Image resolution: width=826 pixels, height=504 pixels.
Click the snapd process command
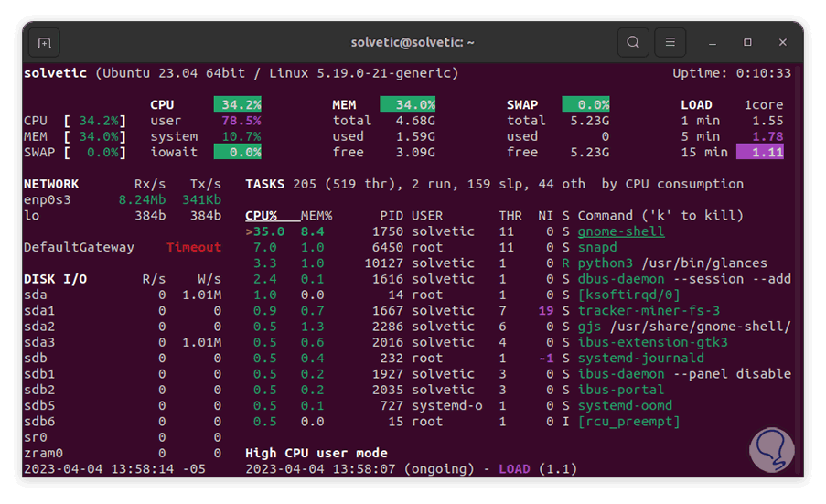596,247
